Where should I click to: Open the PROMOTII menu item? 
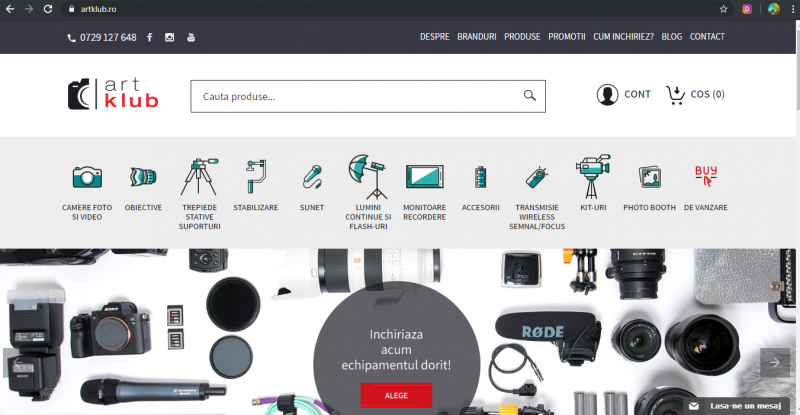(x=566, y=37)
